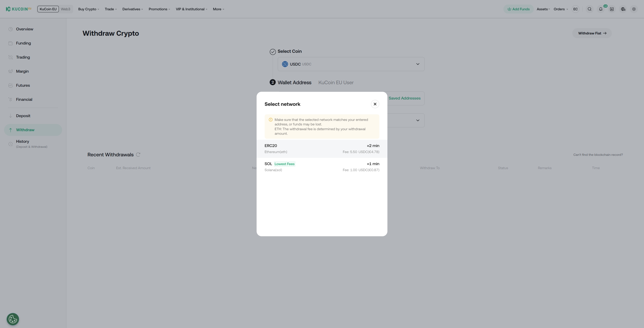Screen dimensions: 644x328
Task: Click the Withdraw Fiat button
Action: (x=592, y=33)
